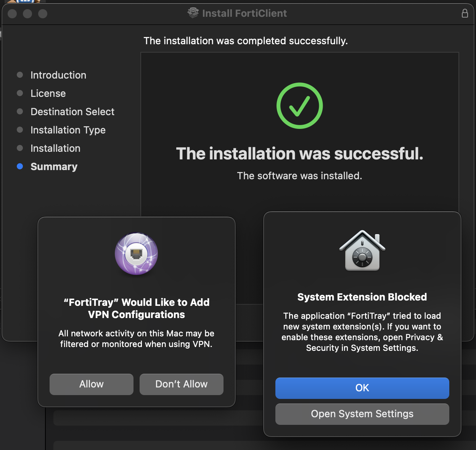The width and height of the screenshot is (476, 450).
Task: Click the lock icon in installer title bar
Action: (x=465, y=13)
